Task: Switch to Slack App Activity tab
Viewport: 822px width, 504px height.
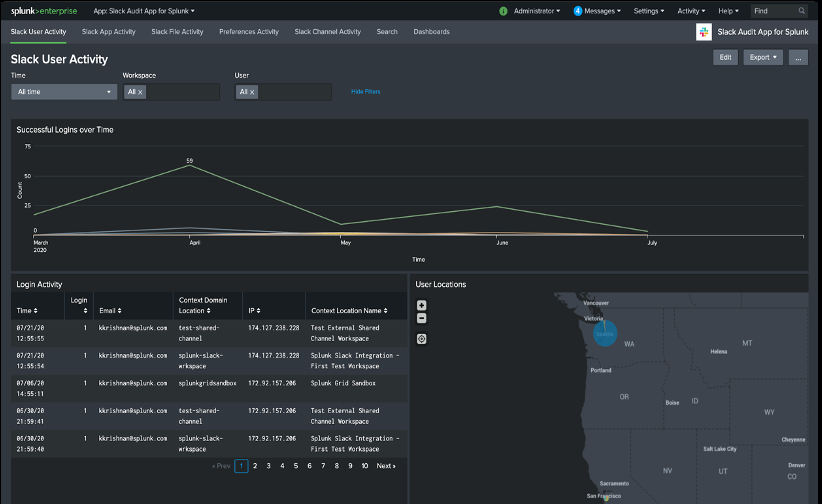Action: 109,32
